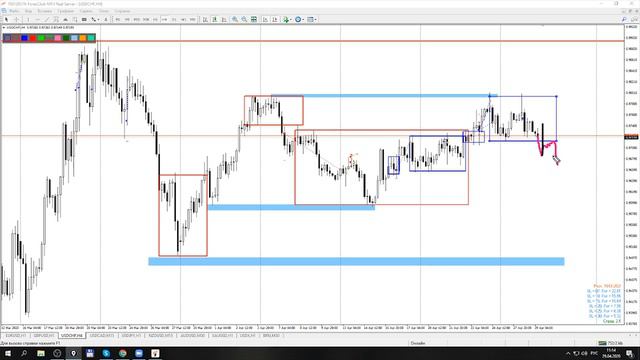Image resolution: width=640 pixels, height=360 pixels.
Task: Pick the red color swatch
Action: coord(33,38)
